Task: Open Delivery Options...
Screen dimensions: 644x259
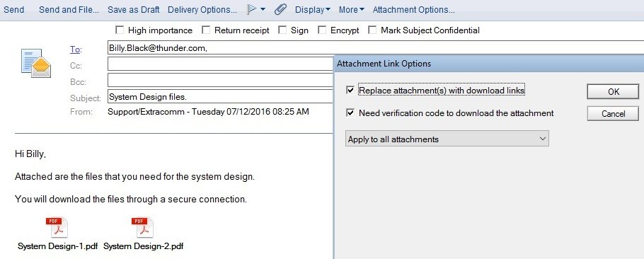Action: click(x=202, y=10)
